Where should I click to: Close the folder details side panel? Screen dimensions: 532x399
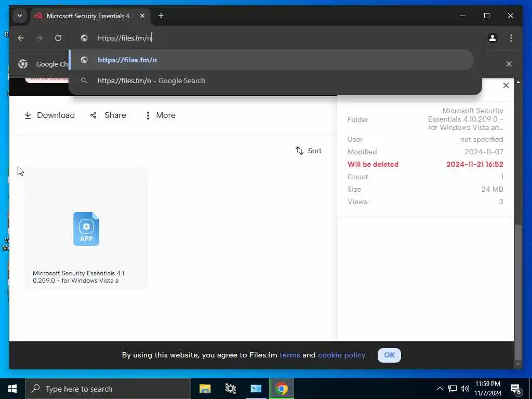[x=506, y=86]
